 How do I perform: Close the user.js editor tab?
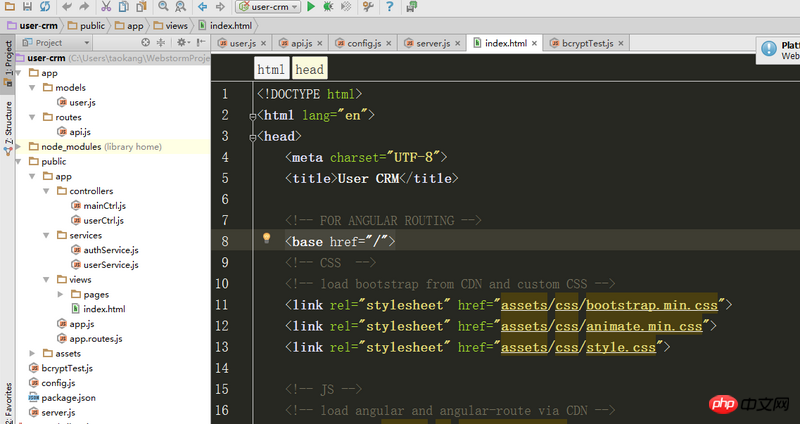[x=265, y=43]
